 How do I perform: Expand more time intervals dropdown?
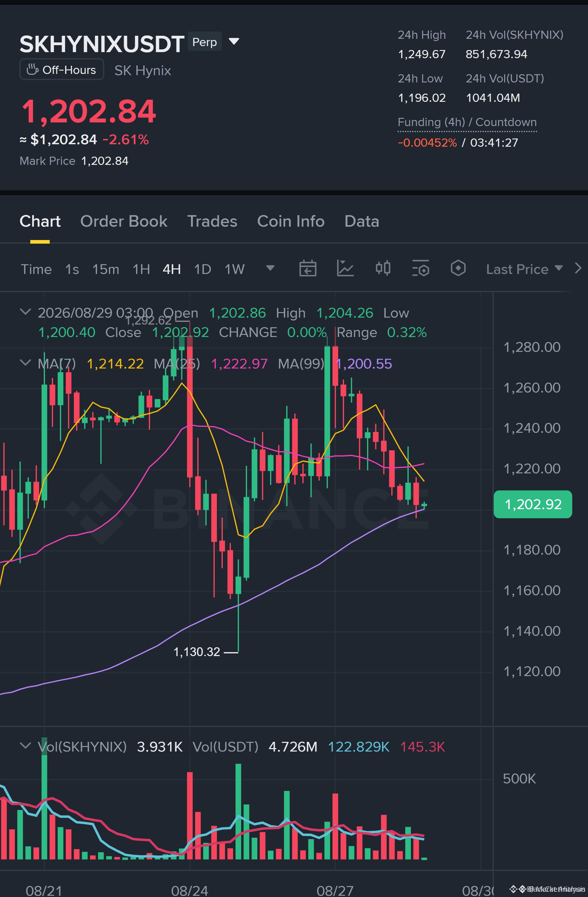click(x=270, y=268)
